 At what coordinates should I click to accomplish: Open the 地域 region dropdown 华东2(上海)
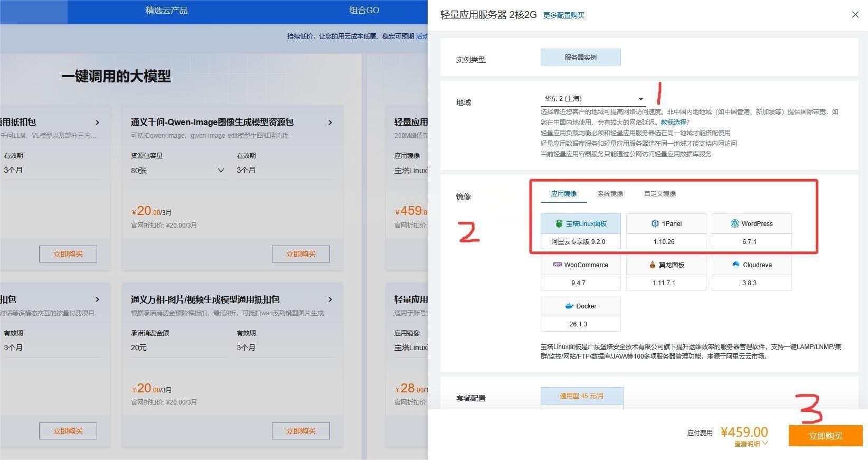[593, 99]
